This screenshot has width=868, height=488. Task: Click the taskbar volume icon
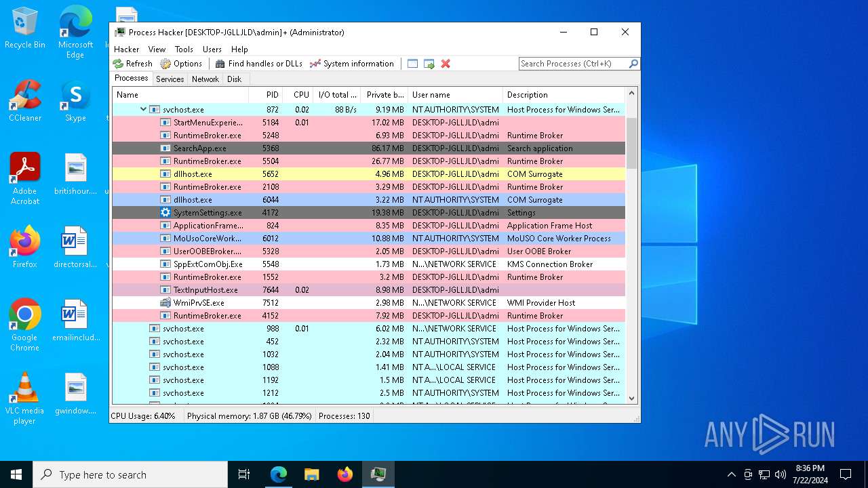(781, 474)
